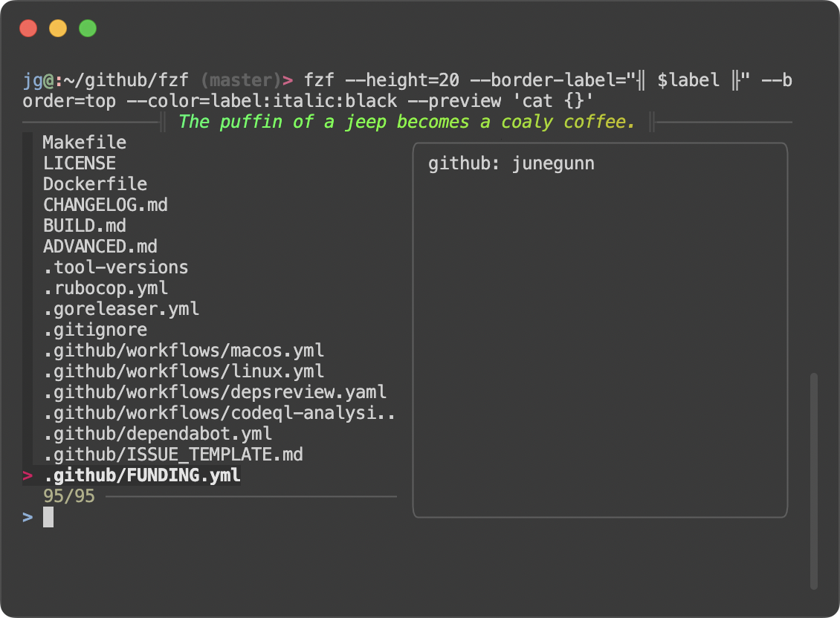Click the 95/95 match counter
Viewport: 840px width, 618px height.
pos(67,495)
